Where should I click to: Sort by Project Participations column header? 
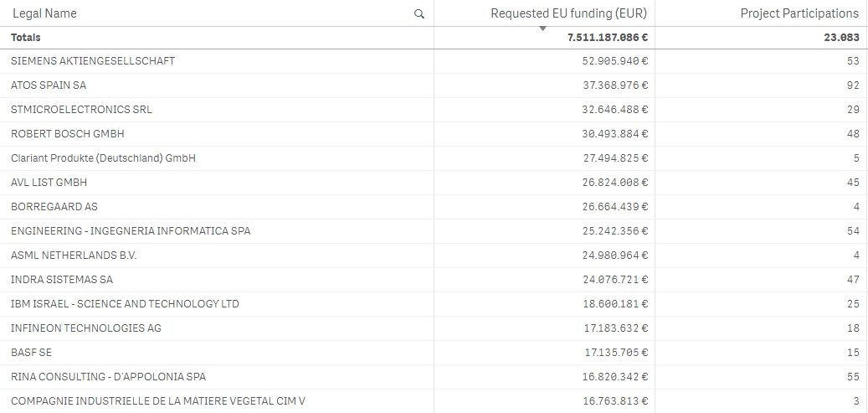pyautogui.click(x=799, y=13)
